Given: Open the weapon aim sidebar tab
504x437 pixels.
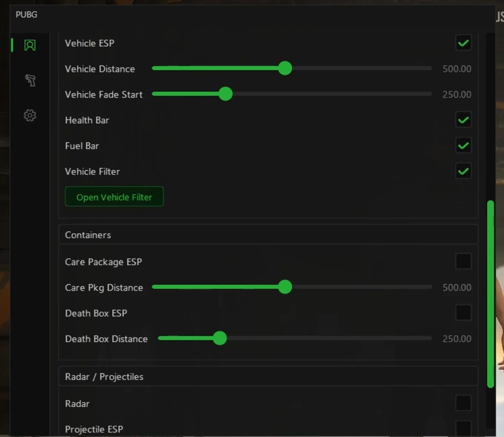Looking at the screenshot, I should pyautogui.click(x=30, y=80).
